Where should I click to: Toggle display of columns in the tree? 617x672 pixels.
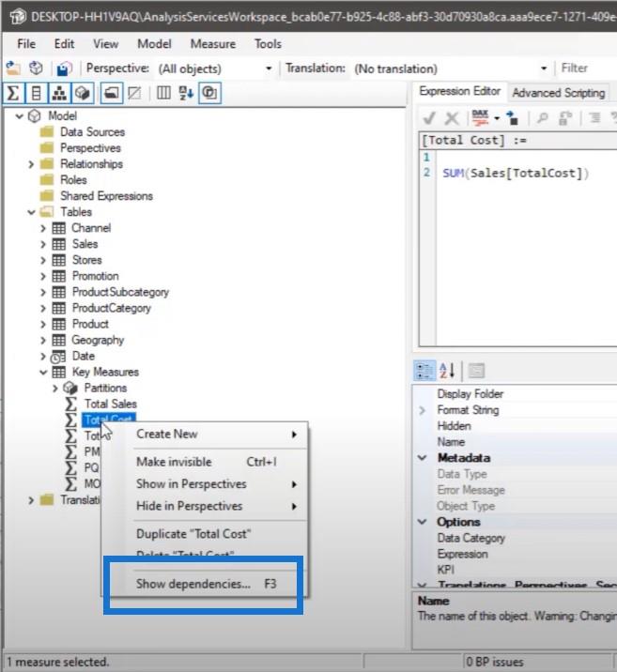[x=37, y=93]
